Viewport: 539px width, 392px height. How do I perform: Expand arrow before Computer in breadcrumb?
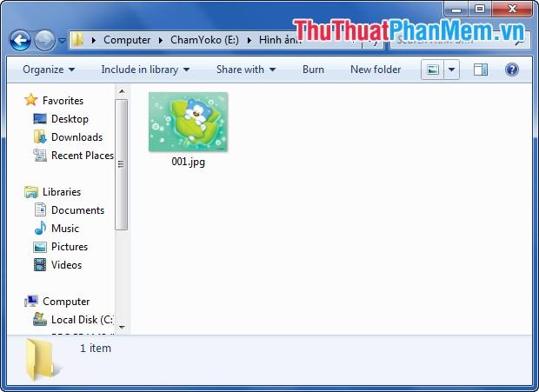94,40
